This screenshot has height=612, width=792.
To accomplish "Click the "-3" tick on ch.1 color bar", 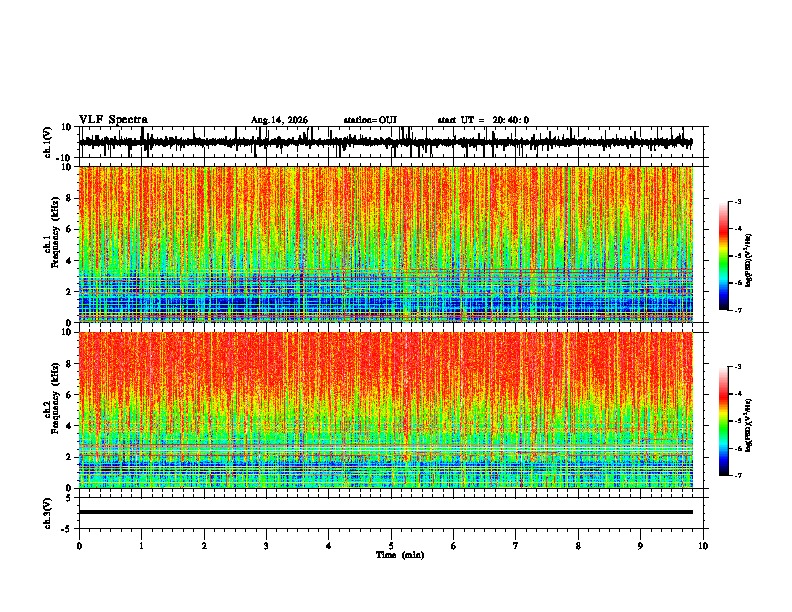I will [738, 202].
